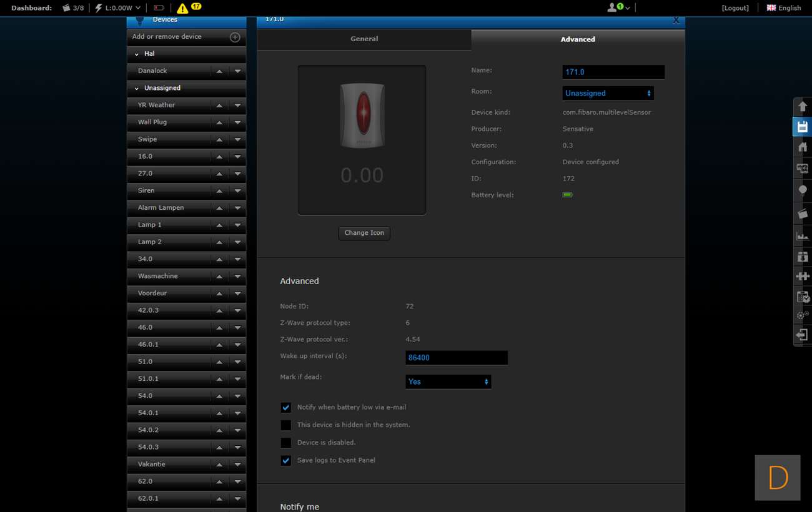
Task: Click the Logout link
Action: (x=735, y=8)
